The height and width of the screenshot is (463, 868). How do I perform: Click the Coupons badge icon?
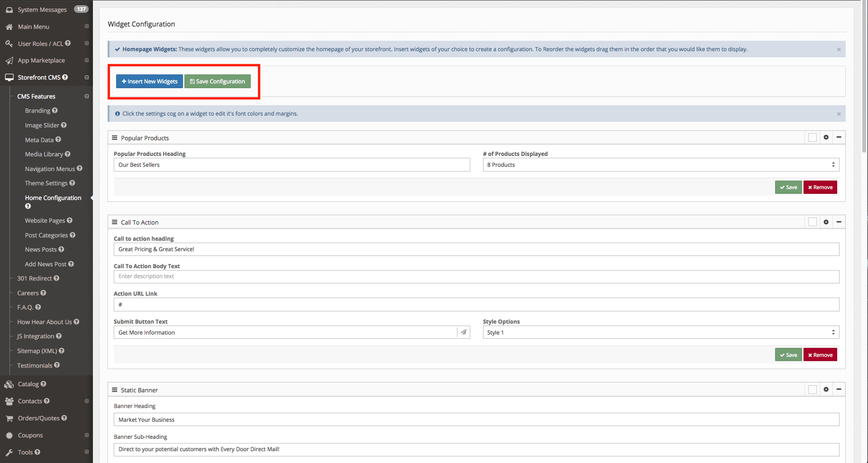[x=9, y=435]
